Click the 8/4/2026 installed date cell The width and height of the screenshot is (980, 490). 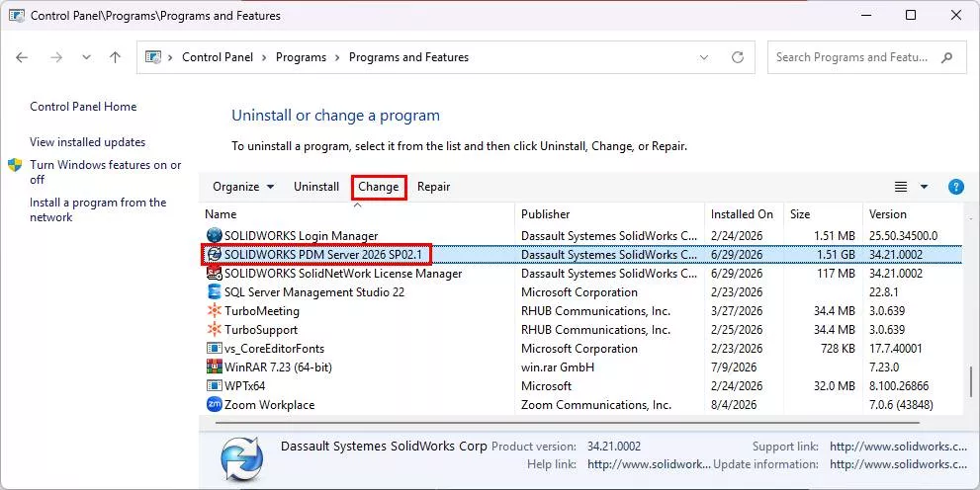[x=733, y=404]
